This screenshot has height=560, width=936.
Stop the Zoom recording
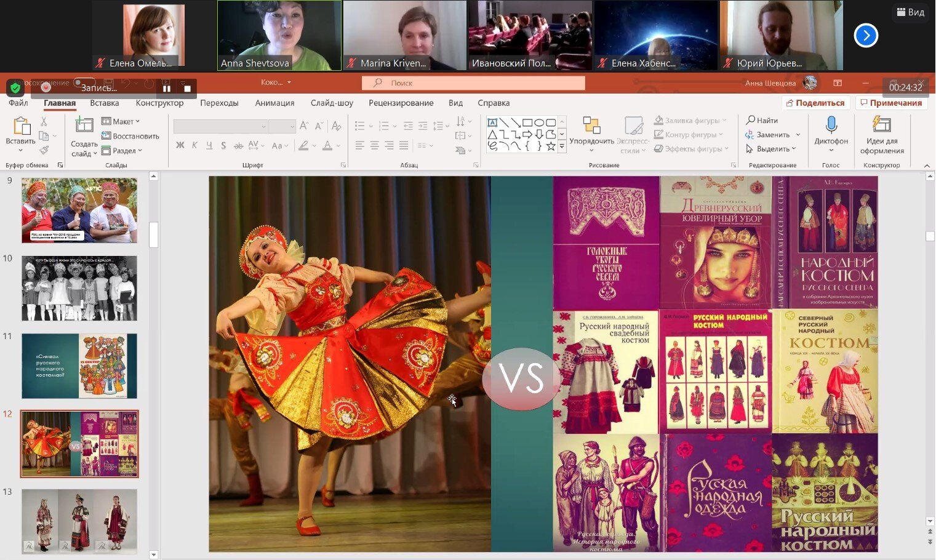click(187, 89)
